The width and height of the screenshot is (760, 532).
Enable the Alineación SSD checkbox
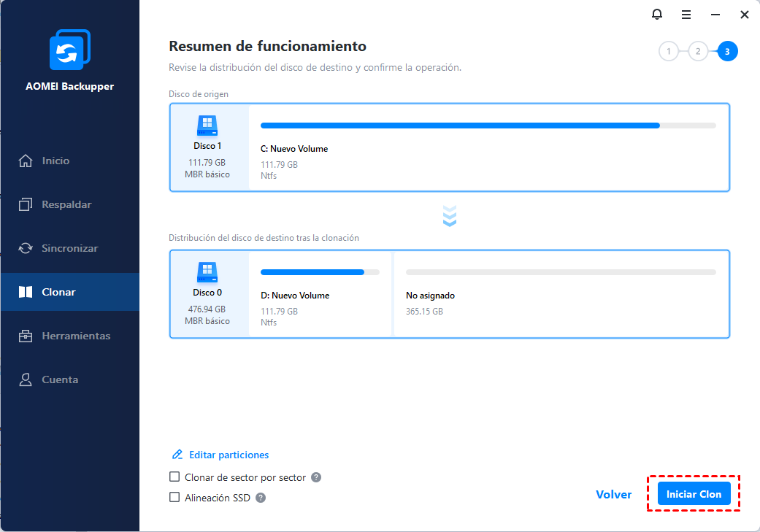click(174, 497)
